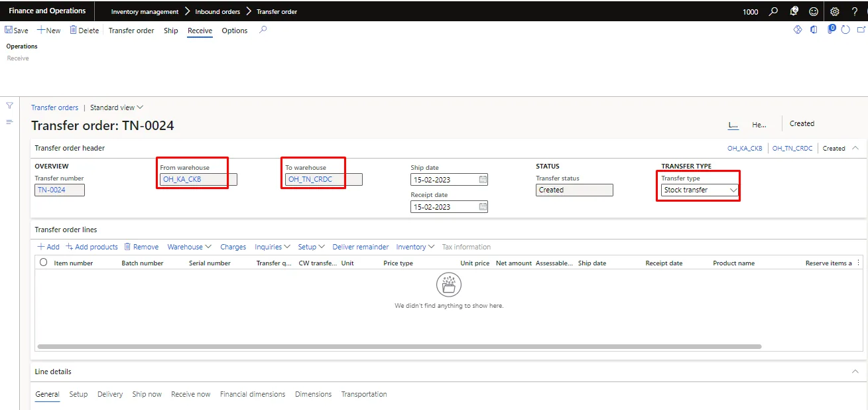Open settings gear icon
The width and height of the screenshot is (868, 410).
click(x=835, y=11)
